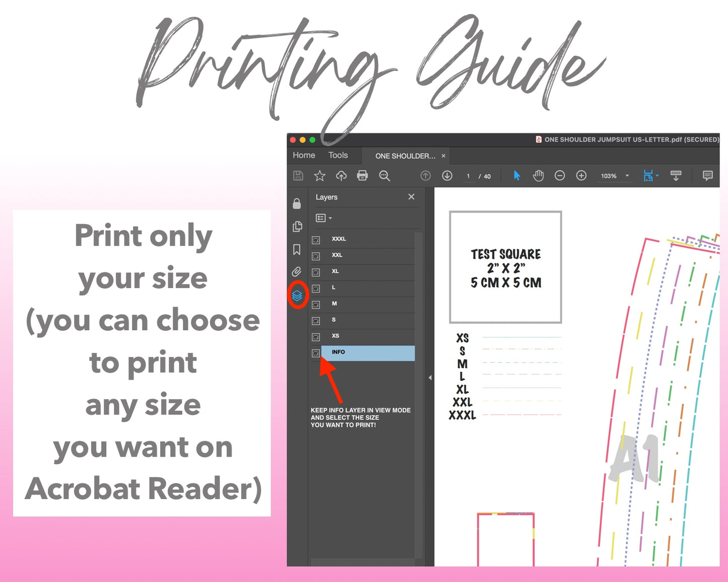Toggle visibility of the INFO layer
728x582 pixels.
(316, 353)
